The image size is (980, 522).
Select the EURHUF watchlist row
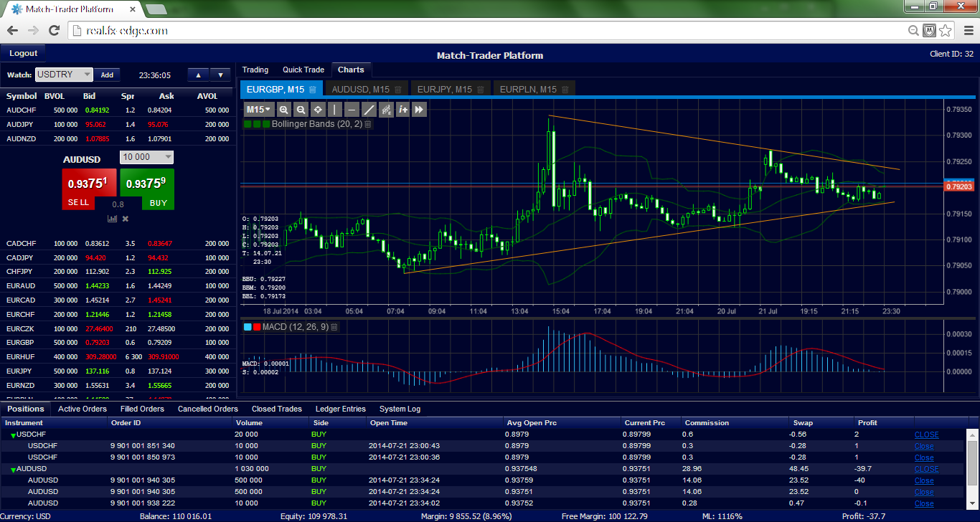118,357
